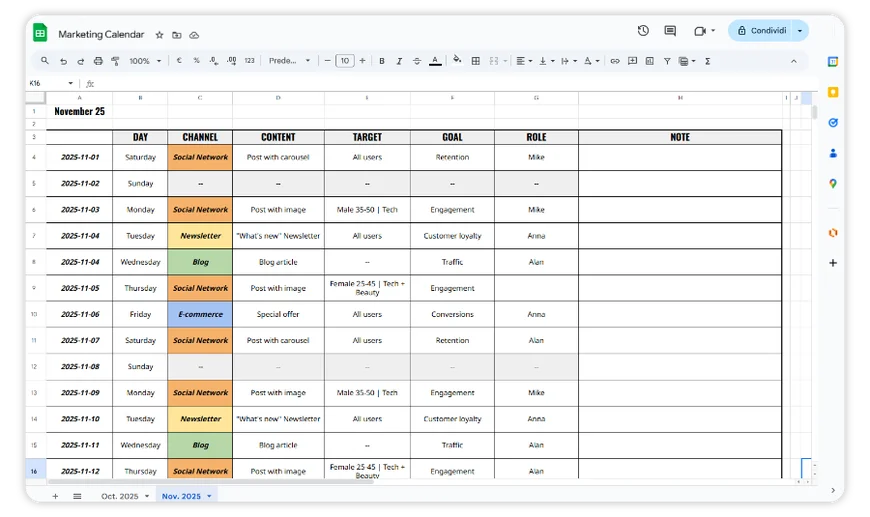This screenshot has width=870, height=517.
Task: Click the search magnifier in toolbar
Action: pyautogui.click(x=45, y=61)
